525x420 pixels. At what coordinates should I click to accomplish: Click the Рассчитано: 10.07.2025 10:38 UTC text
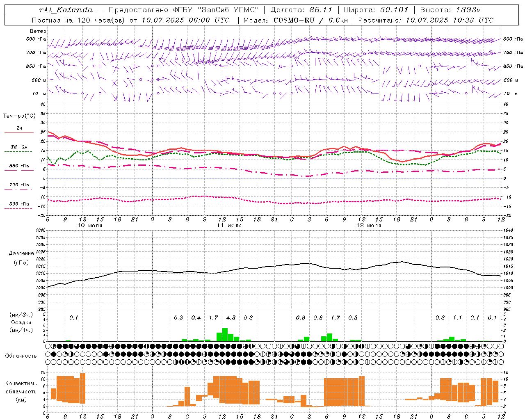point(426,20)
